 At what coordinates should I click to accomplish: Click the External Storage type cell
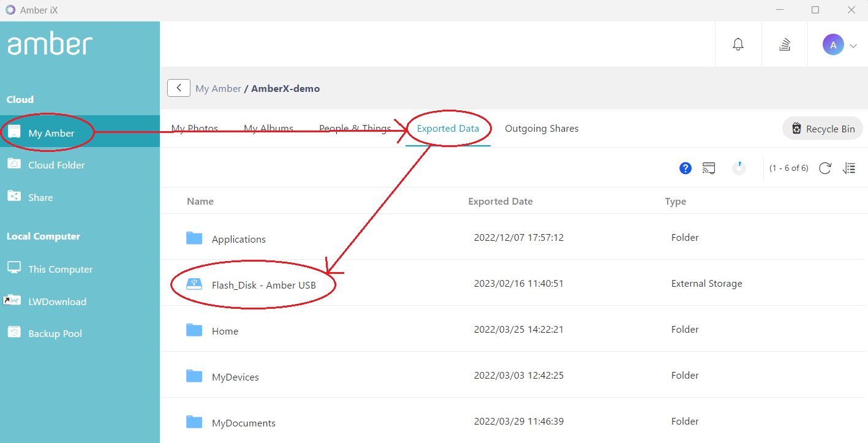(707, 284)
